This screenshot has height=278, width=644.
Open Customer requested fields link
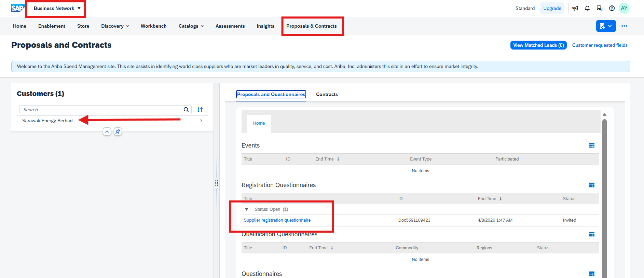tap(600, 45)
